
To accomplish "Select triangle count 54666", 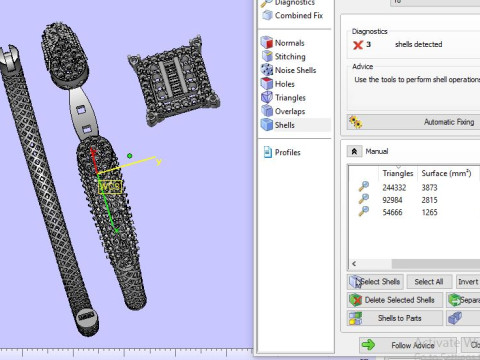I will 392,212.
